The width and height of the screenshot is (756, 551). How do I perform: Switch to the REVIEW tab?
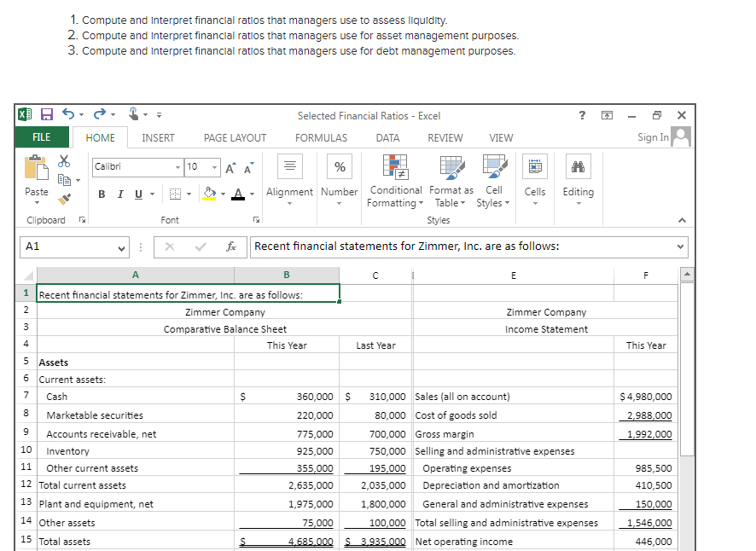(x=445, y=138)
